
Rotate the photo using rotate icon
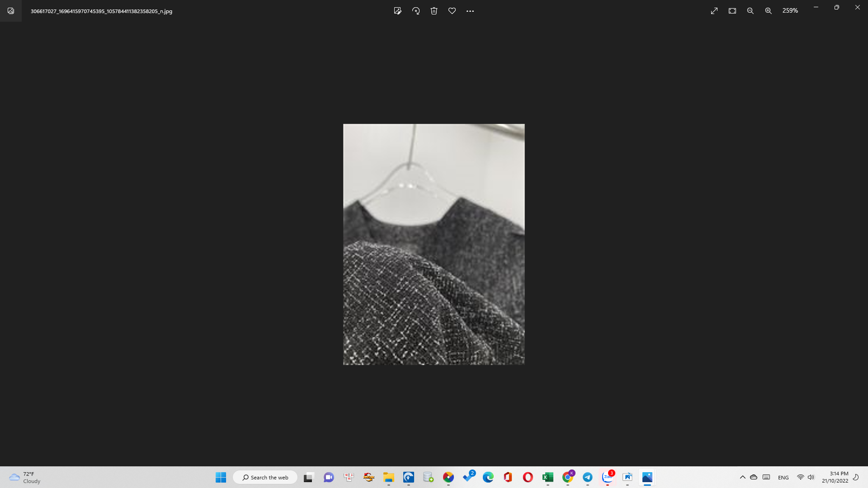(x=416, y=11)
